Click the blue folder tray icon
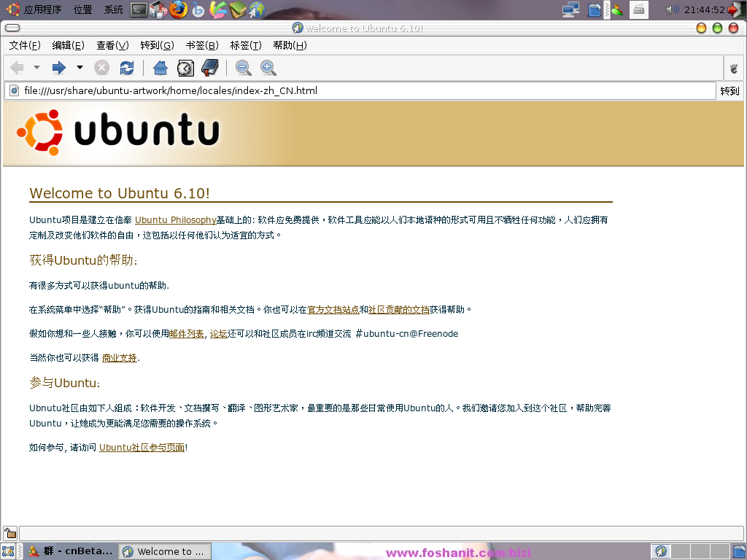The width and height of the screenshot is (747, 560). (x=594, y=9)
